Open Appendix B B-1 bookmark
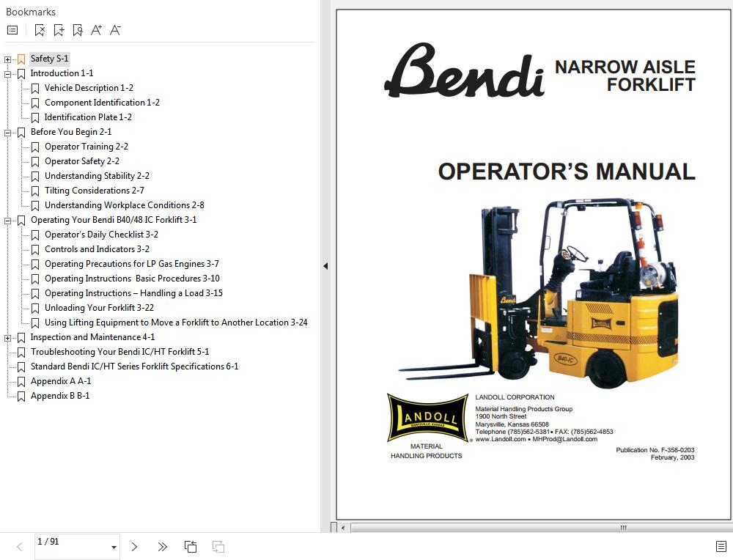Image resolution: width=733 pixels, height=560 pixels. pyautogui.click(x=60, y=396)
